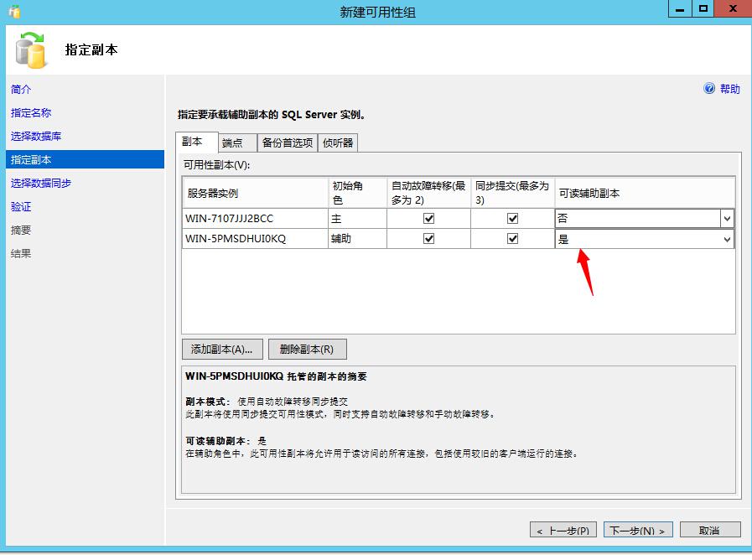Click the help icon next to 帮助
752x560 pixels.
coord(709,88)
